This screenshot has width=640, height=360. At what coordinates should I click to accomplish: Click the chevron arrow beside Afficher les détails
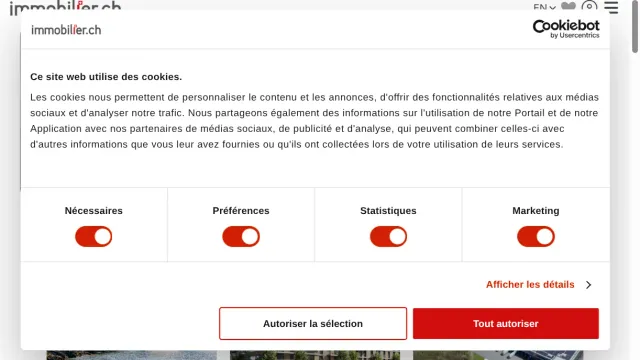click(x=588, y=285)
